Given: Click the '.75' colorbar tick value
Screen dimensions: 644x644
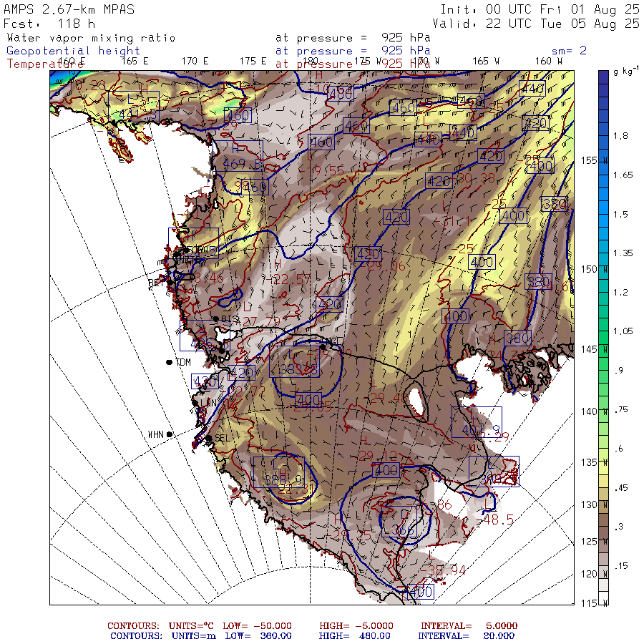Looking at the screenshot, I should click(x=621, y=409).
